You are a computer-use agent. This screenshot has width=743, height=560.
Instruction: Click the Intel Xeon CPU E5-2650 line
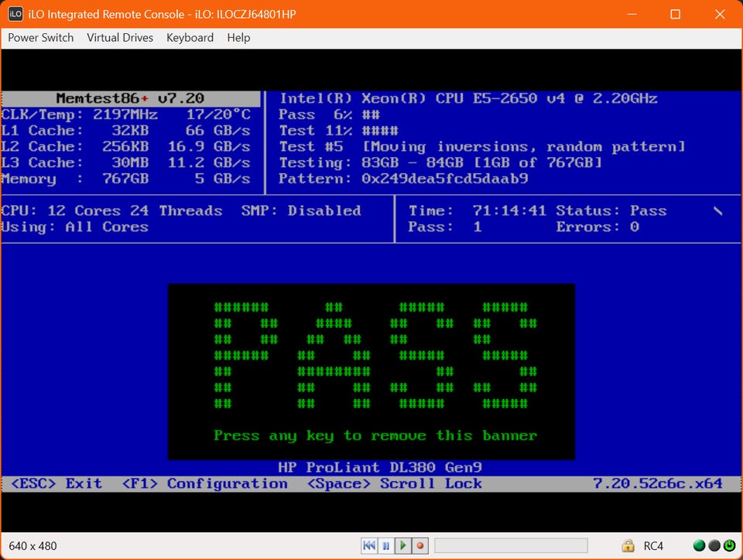pos(469,98)
